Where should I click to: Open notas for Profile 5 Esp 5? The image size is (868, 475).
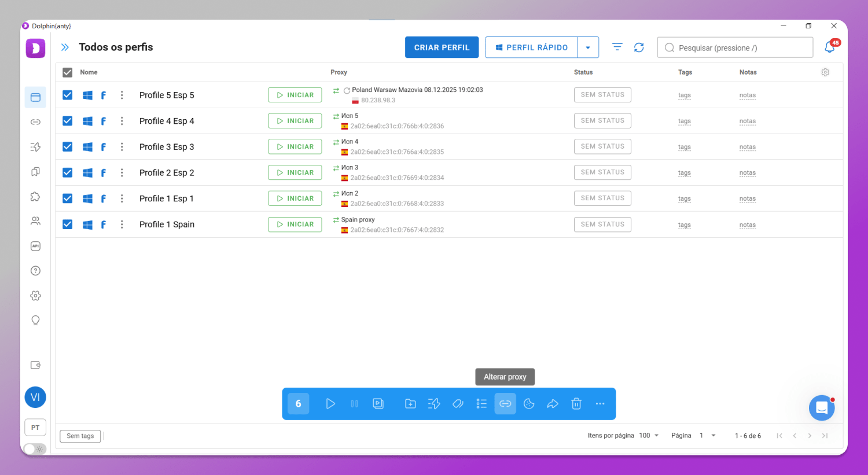(747, 95)
